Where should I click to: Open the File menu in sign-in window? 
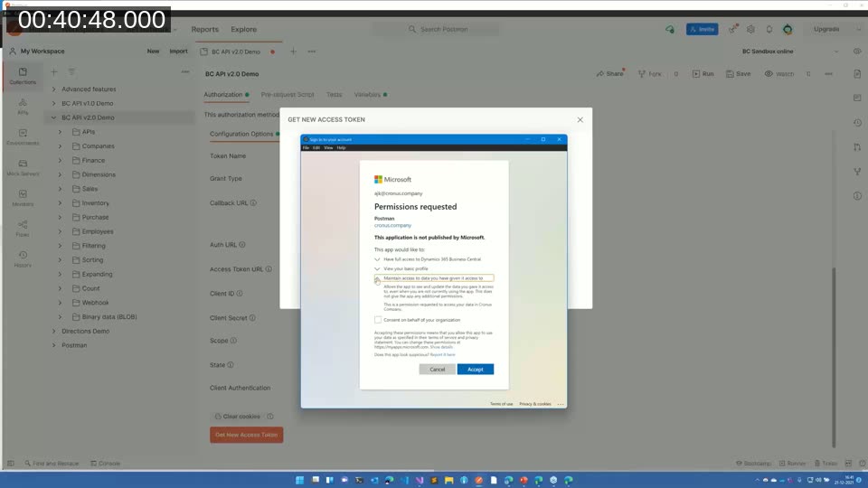click(306, 147)
